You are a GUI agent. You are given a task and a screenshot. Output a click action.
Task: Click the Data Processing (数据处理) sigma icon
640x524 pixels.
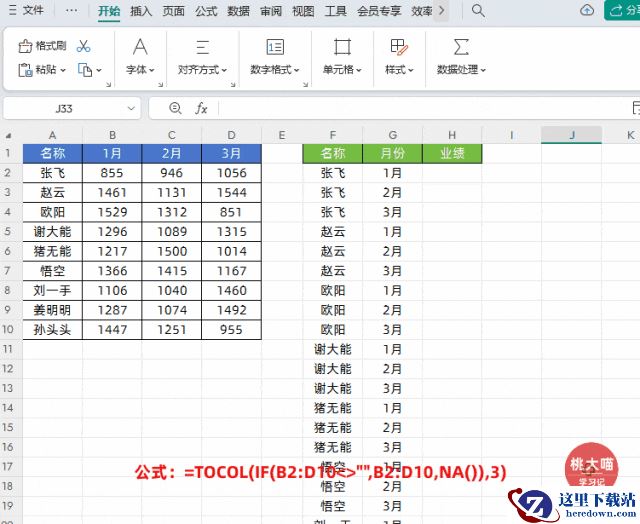coord(461,47)
